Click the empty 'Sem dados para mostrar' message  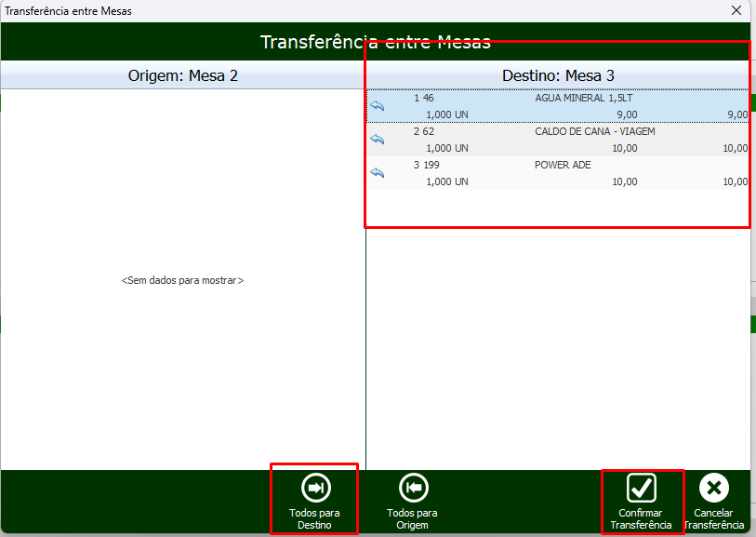[182, 280]
